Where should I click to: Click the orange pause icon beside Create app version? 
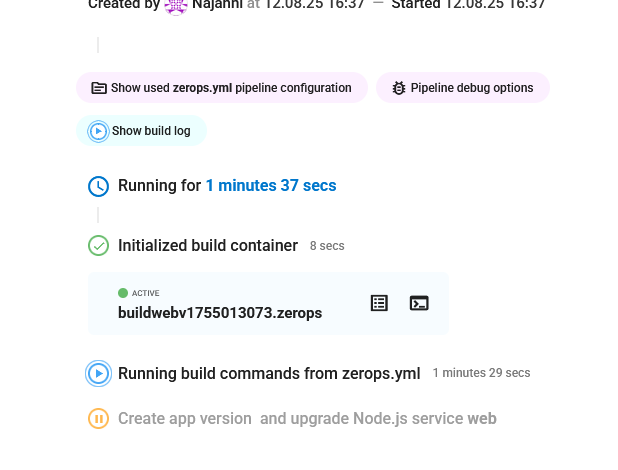coord(98,419)
